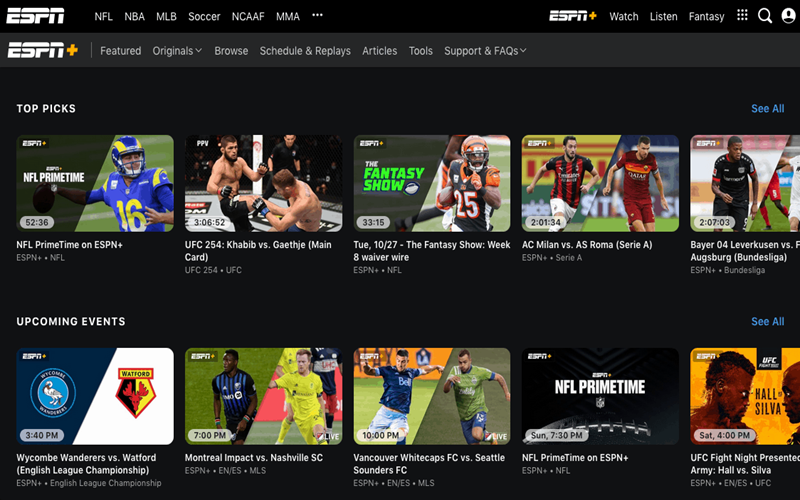Click Watch in top navigation

[623, 16]
